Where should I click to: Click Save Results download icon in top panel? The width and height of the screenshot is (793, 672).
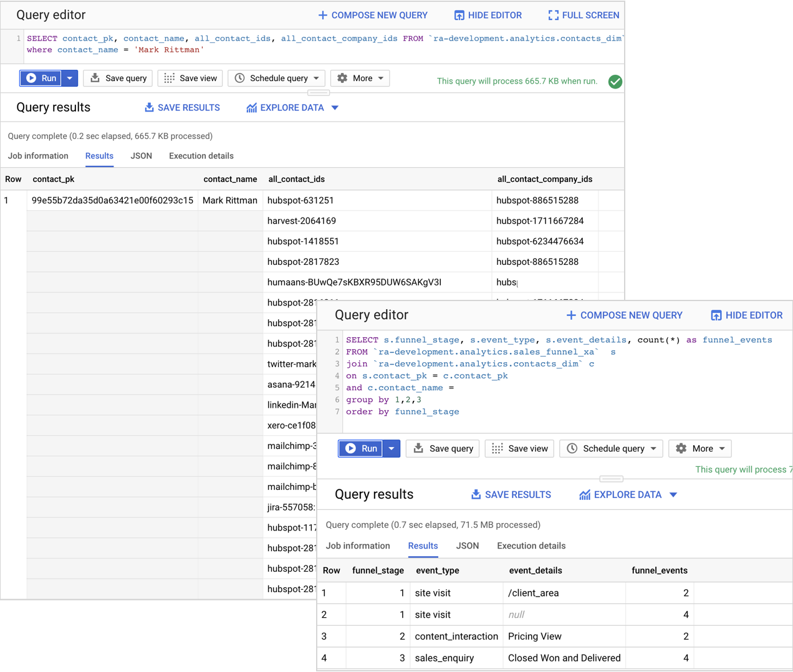[x=149, y=107]
